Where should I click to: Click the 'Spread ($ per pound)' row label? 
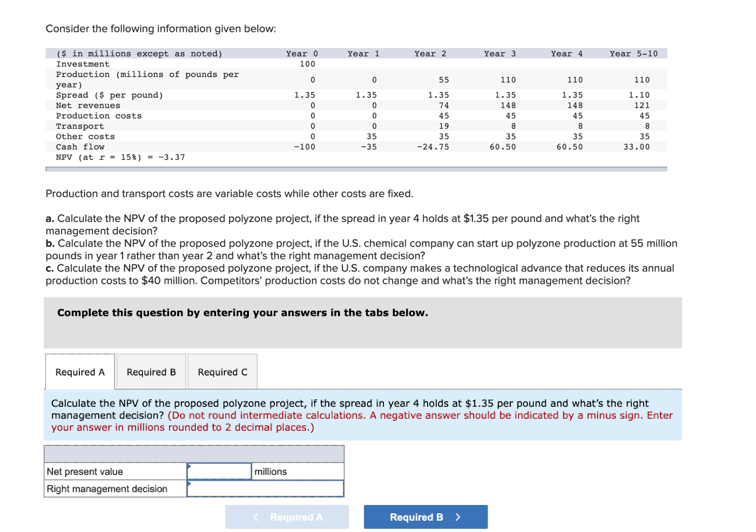point(110,95)
